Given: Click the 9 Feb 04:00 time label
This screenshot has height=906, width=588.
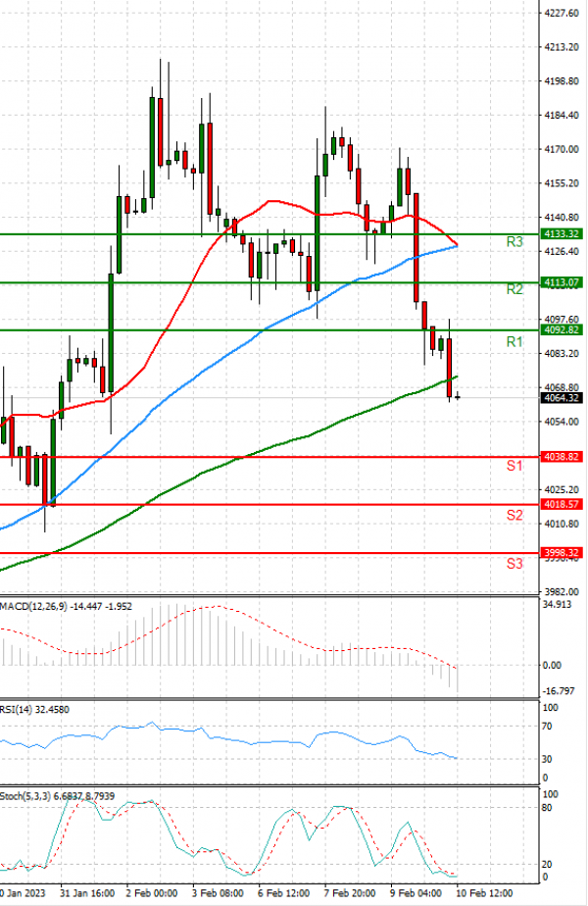Looking at the screenshot, I should coord(416,893).
